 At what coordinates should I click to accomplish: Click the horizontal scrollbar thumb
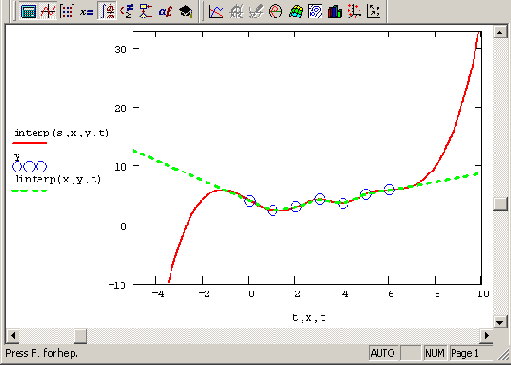pos(80,335)
